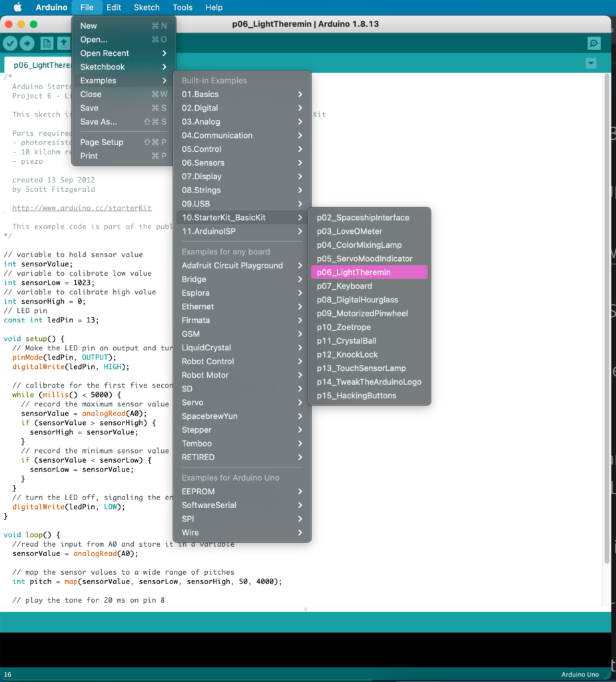
Task: Expand the Ethernet examples submenu
Action: pyautogui.click(x=242, y=306)
